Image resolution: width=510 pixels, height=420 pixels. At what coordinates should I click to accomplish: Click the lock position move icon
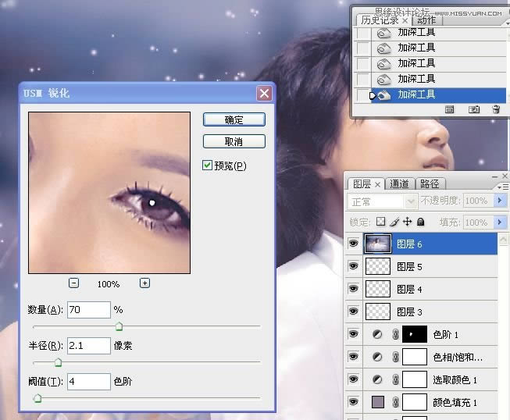(407, 222)
